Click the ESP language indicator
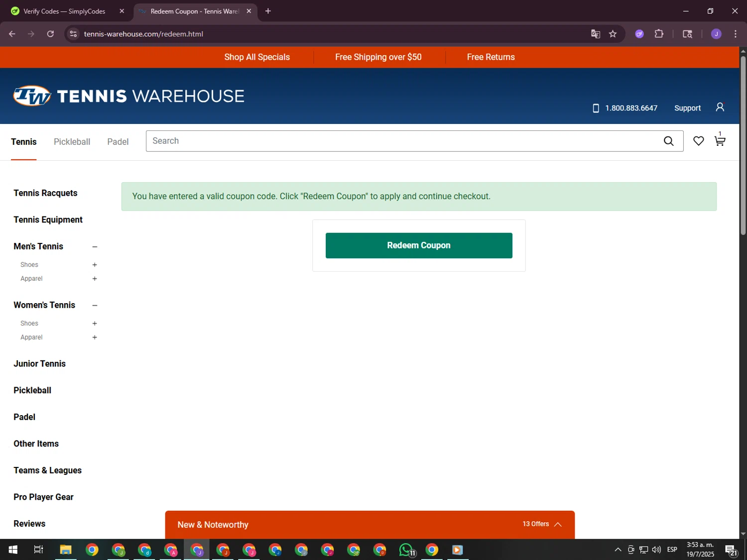747x560 pixels. [x=672, y=550]
